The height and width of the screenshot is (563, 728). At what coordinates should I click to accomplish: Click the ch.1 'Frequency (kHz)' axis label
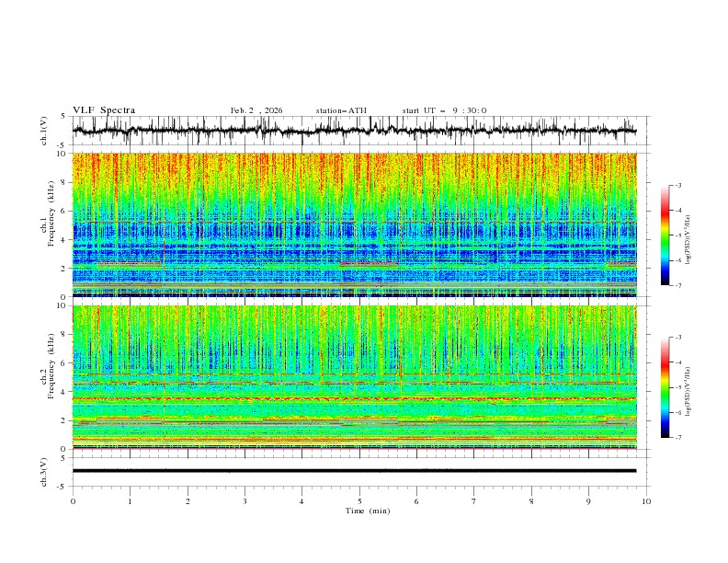51,213
